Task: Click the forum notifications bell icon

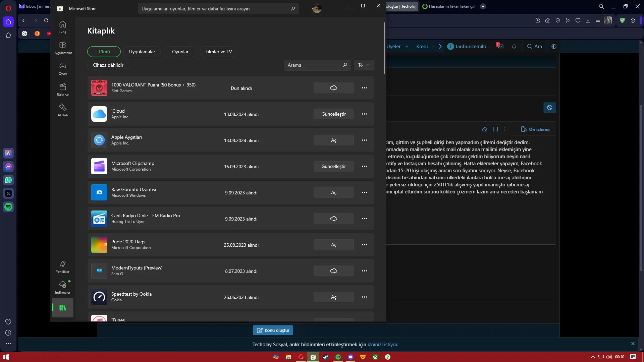Action: [514, 47]
